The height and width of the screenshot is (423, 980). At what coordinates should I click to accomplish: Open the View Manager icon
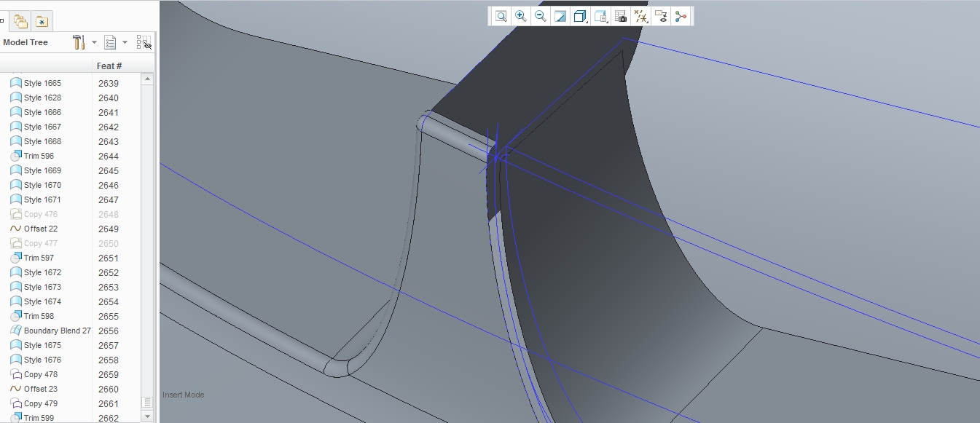(621, 16)
